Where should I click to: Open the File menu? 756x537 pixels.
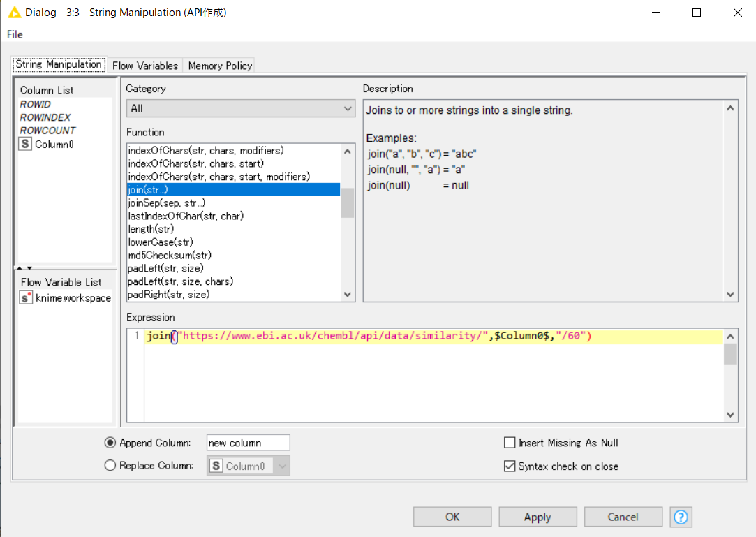[14, 34]
